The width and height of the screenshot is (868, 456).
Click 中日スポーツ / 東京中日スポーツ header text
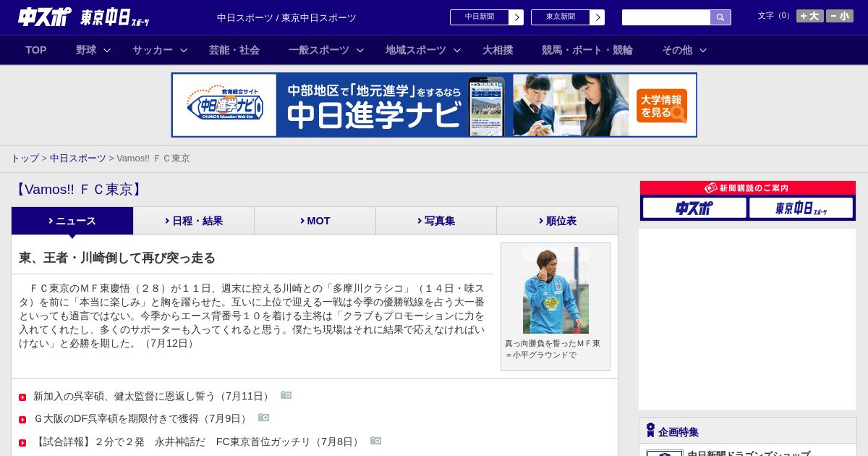pyautogui.click(x=286, y=17)
